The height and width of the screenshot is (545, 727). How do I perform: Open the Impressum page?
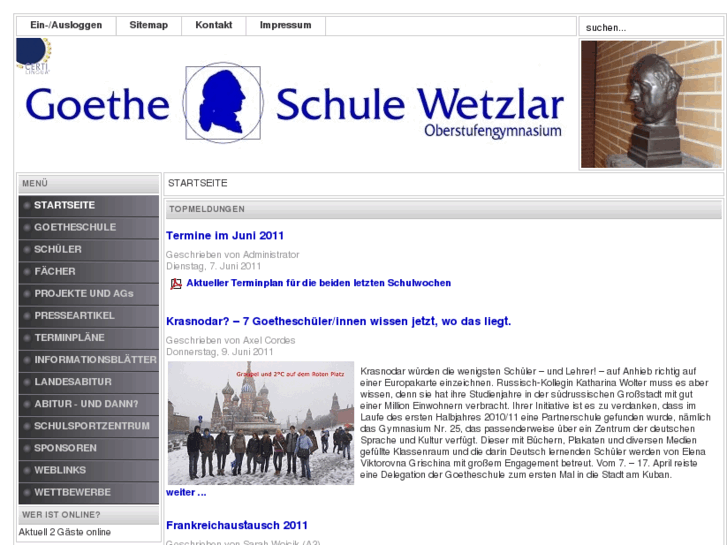tap(285, 26)
